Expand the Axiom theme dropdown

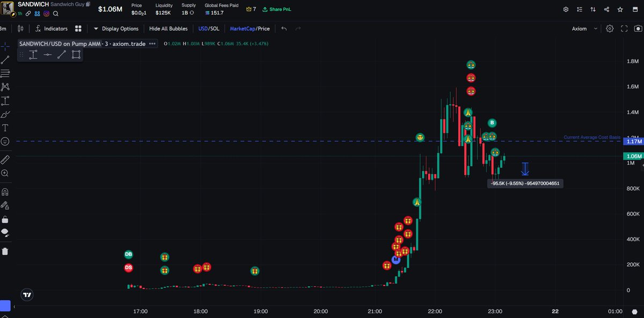(584, 28)
